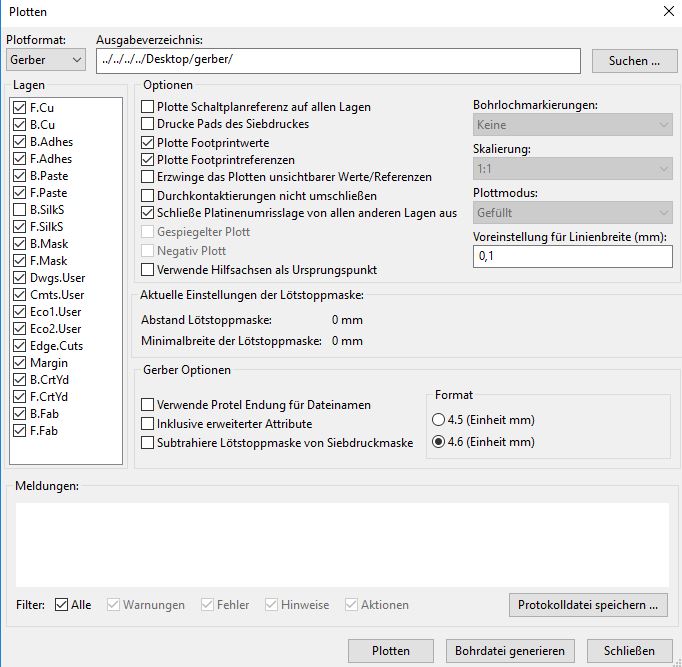The height and width of the screenshot is (667, 682).
Task: Close the Plotten dialog with X
Action: 669,11
